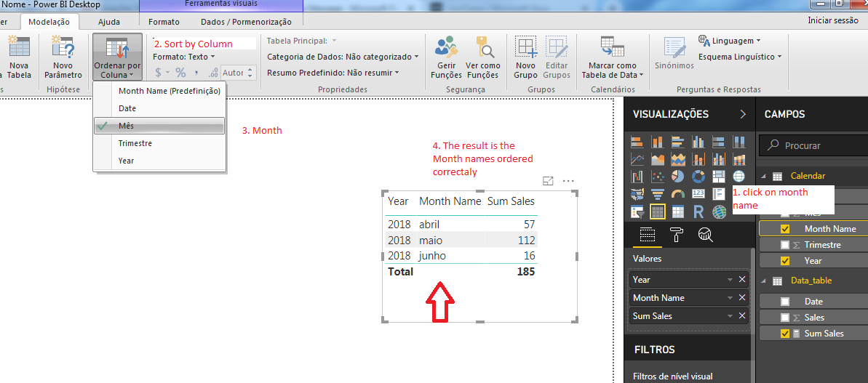Choose Month Name (Predefinição) in sort menu
Viewport: 868px width, 383px height.
[159, 91]
